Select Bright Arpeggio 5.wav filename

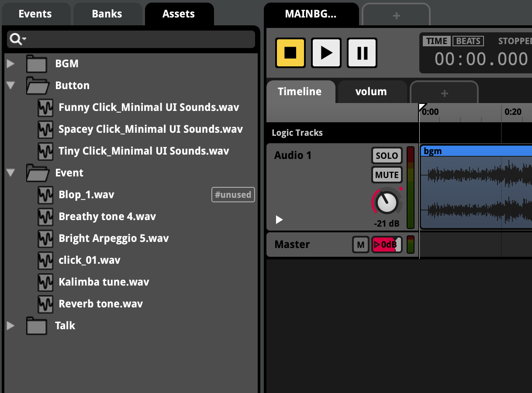[114, 238]
